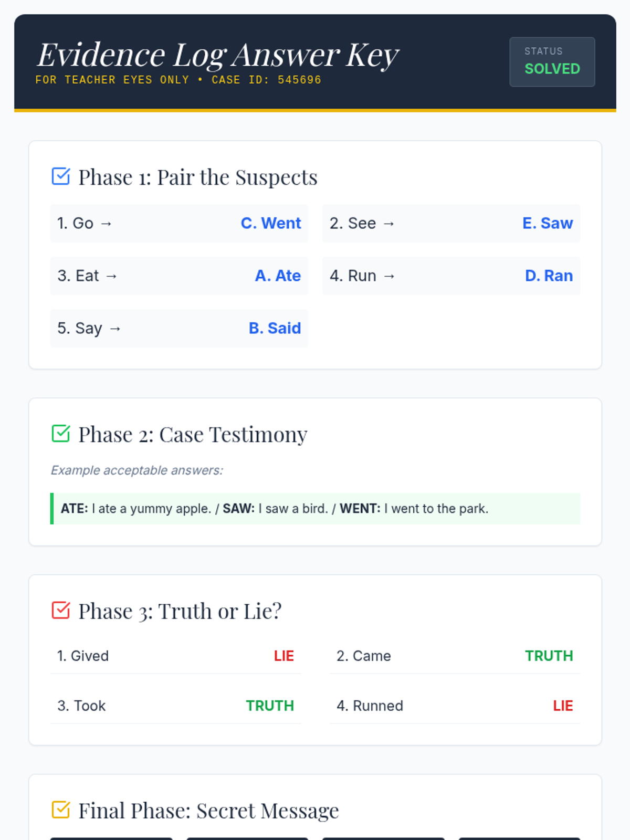
Task: Click the SOLVED status badge
Action: point(552,62)
